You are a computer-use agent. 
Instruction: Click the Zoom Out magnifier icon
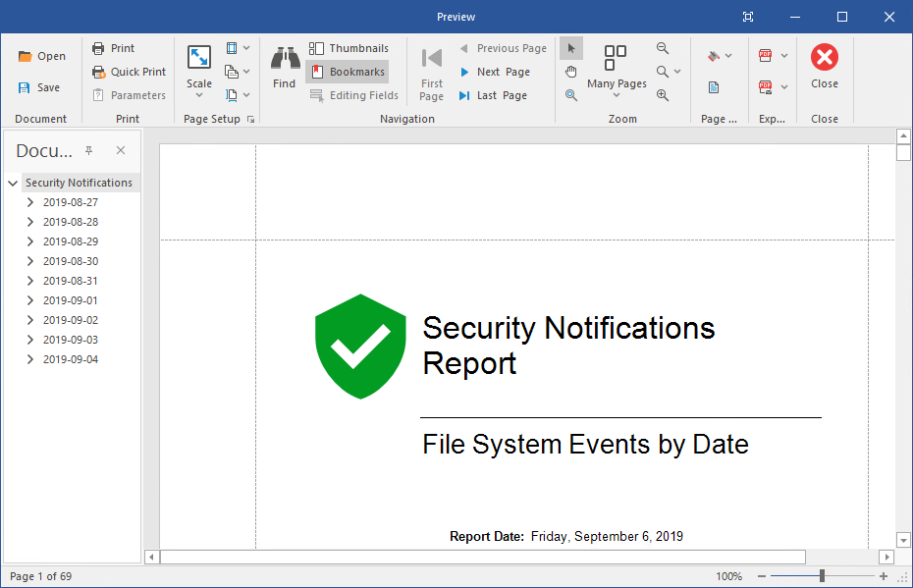[x=663, y=48]
